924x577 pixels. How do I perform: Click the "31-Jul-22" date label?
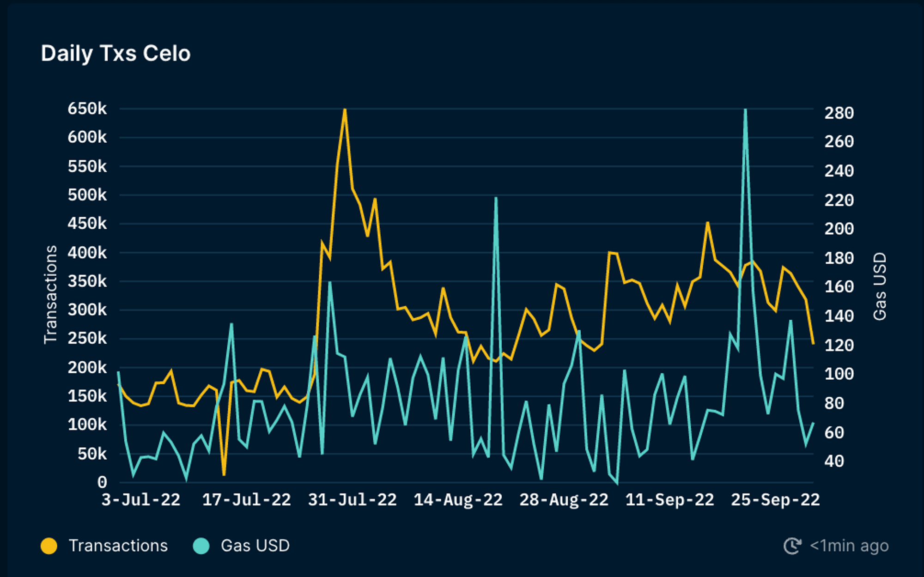[x=353, y=500]
